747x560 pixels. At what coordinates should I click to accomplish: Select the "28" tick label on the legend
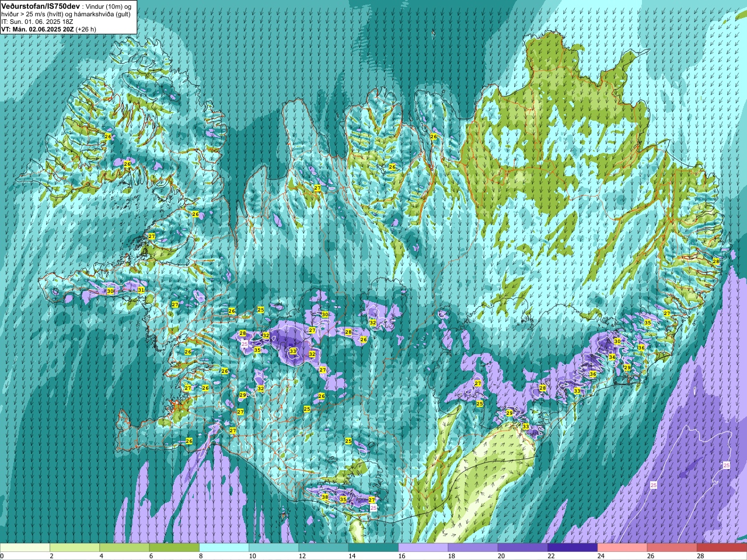pos(701,556)
